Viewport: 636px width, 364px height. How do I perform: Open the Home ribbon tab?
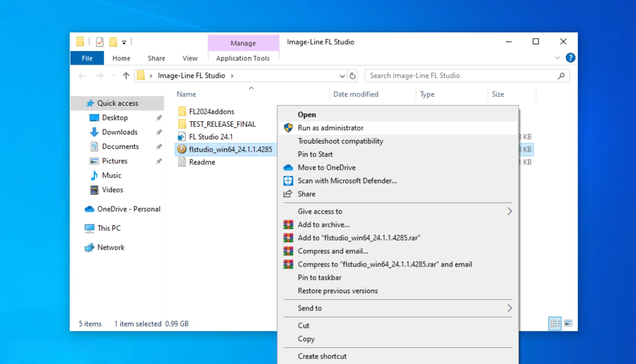(x=121, y=58)
